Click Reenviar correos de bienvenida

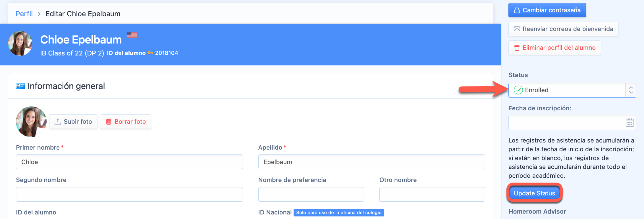tap(563, 29)
